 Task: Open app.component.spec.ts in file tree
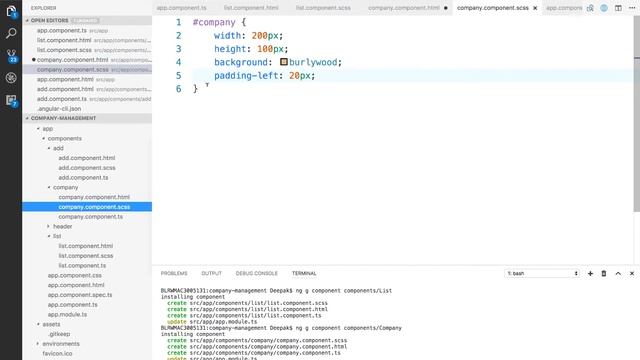click(x=80, y=295)
